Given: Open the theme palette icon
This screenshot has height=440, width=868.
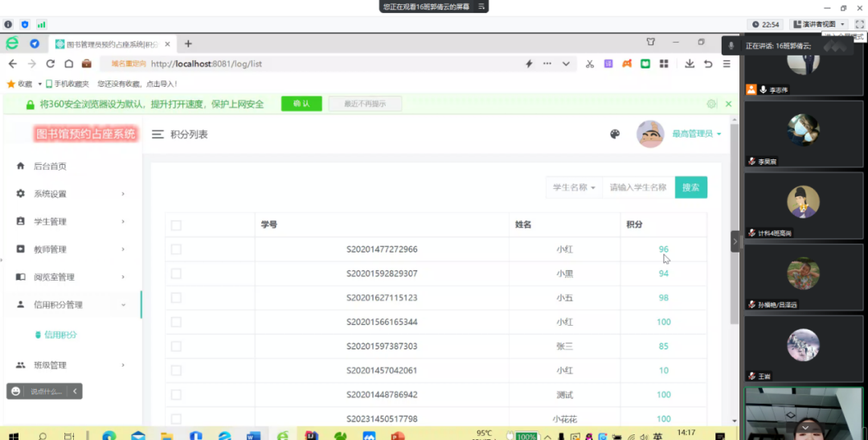Looking at the screenshot, I should (615, 134).
